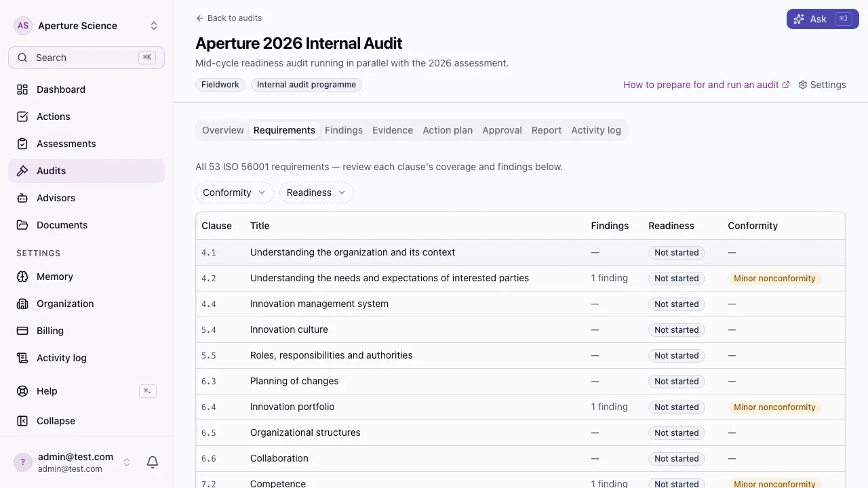The width and height of the screenshot is (868, 488).
Task: Open Dashboard in the sidebar
Action: coord(87,89)
